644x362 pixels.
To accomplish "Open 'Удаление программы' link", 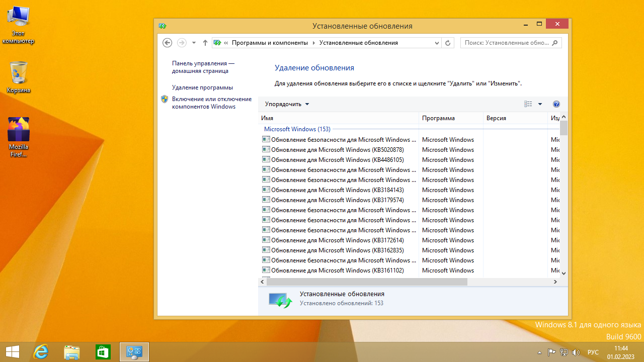I will [x=202, y=87].
